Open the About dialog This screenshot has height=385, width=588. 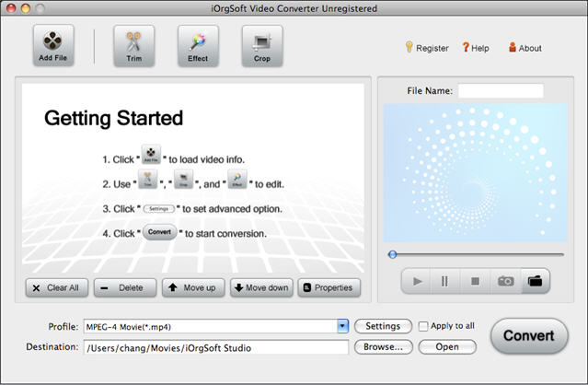pos(525,48)
